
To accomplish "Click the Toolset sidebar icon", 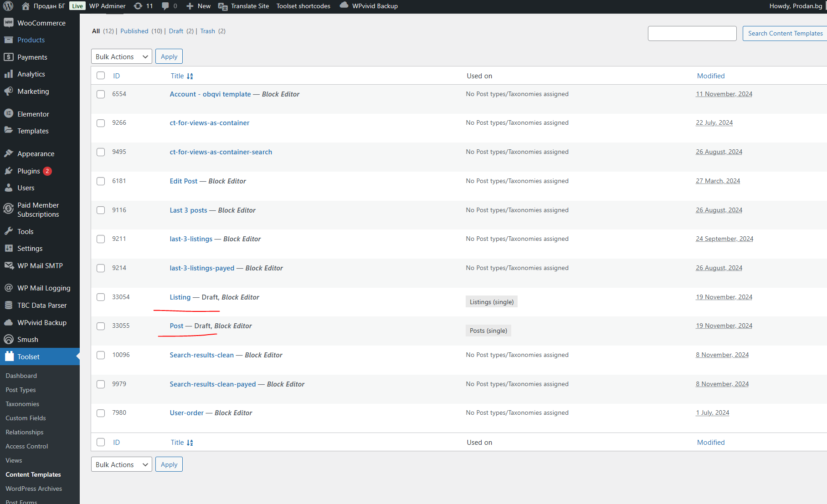I will (9, 356).
